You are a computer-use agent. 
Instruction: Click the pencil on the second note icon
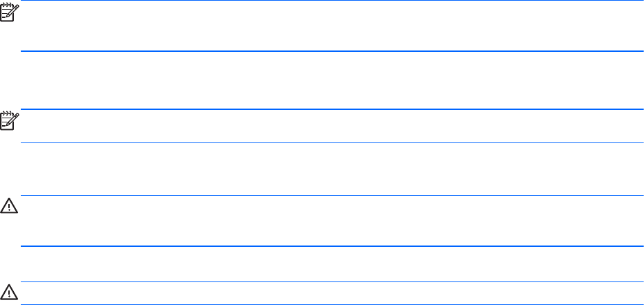pyautogui.click(x=12, y=119)
